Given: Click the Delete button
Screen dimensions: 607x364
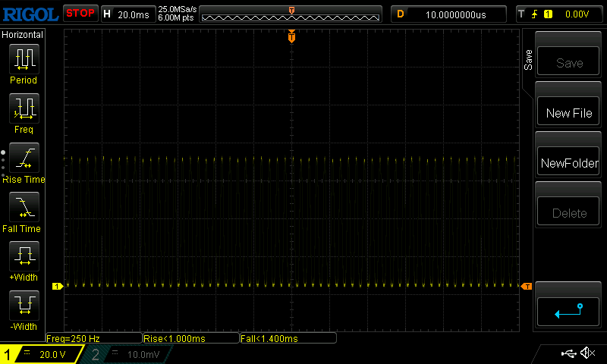Looking at the screenshot, I should [x=568, y=212].
